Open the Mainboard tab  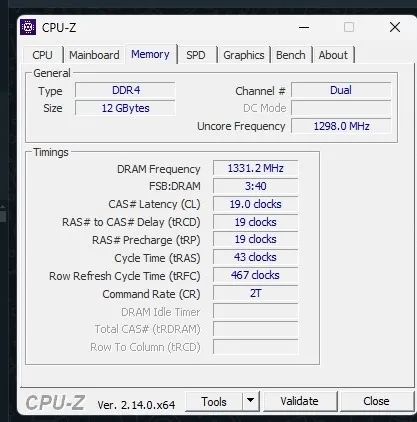click(94, 55)
